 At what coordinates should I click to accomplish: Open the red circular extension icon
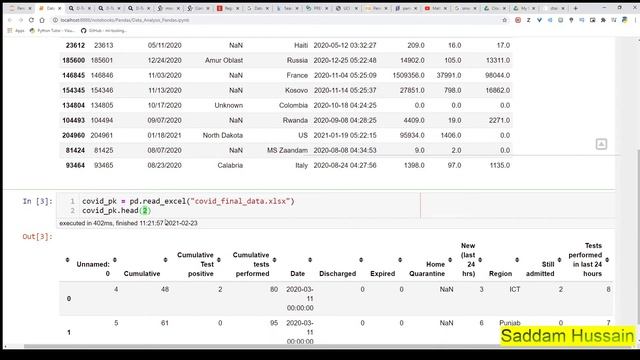coord(518,20)
